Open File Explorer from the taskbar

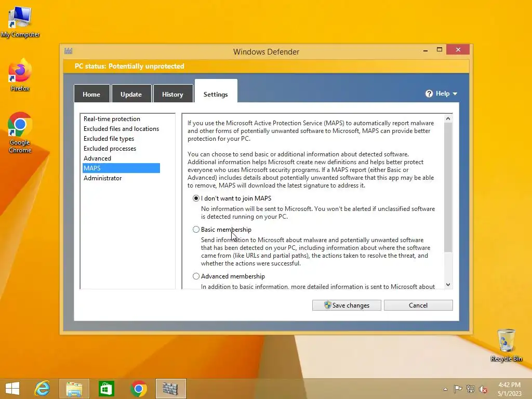click(74, 389)
